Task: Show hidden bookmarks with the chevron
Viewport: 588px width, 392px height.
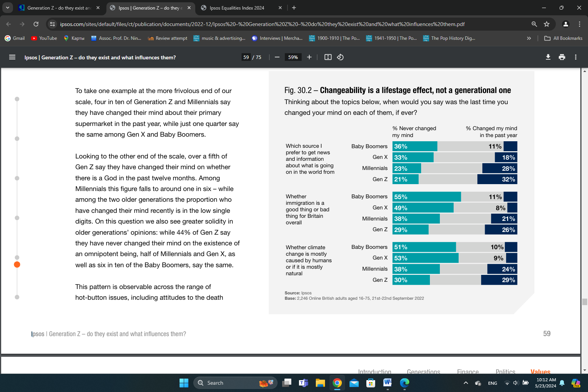Action: [x=529, y=38]
